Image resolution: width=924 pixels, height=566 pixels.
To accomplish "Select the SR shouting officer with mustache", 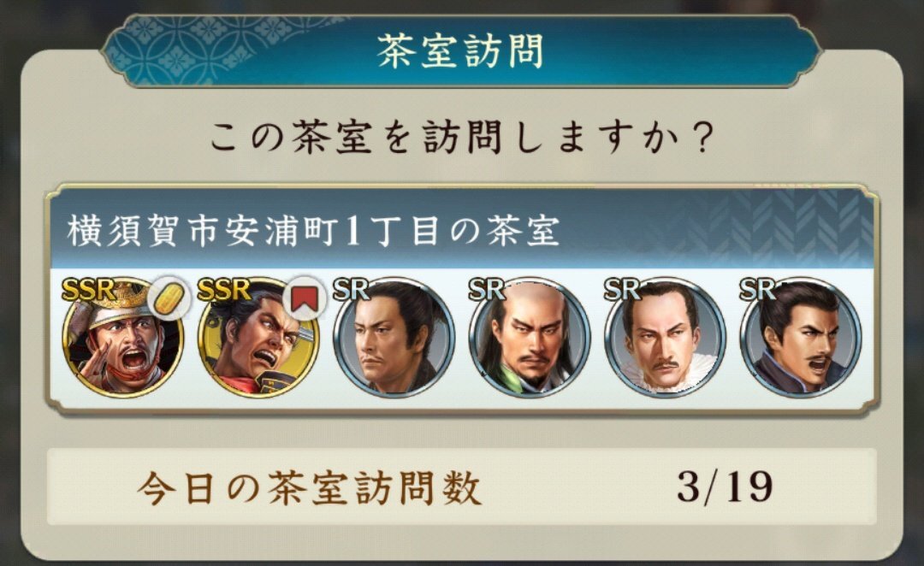I will pos(801,338).
